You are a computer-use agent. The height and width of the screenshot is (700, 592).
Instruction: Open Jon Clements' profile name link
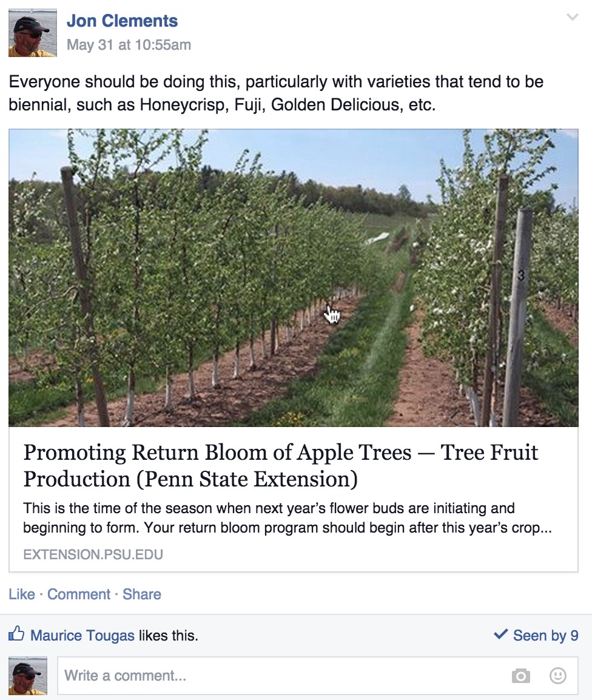tap(122, 21)
